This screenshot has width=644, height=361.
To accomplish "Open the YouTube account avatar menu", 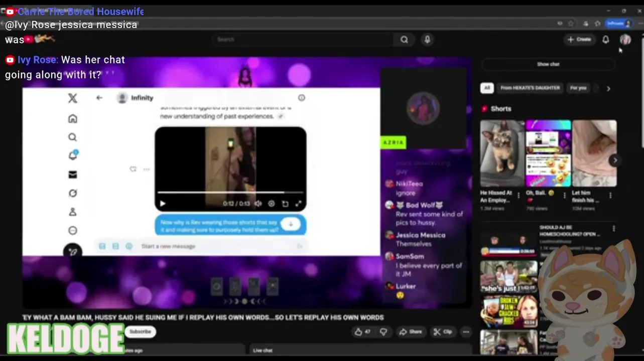I will click(x=625, y=40).
